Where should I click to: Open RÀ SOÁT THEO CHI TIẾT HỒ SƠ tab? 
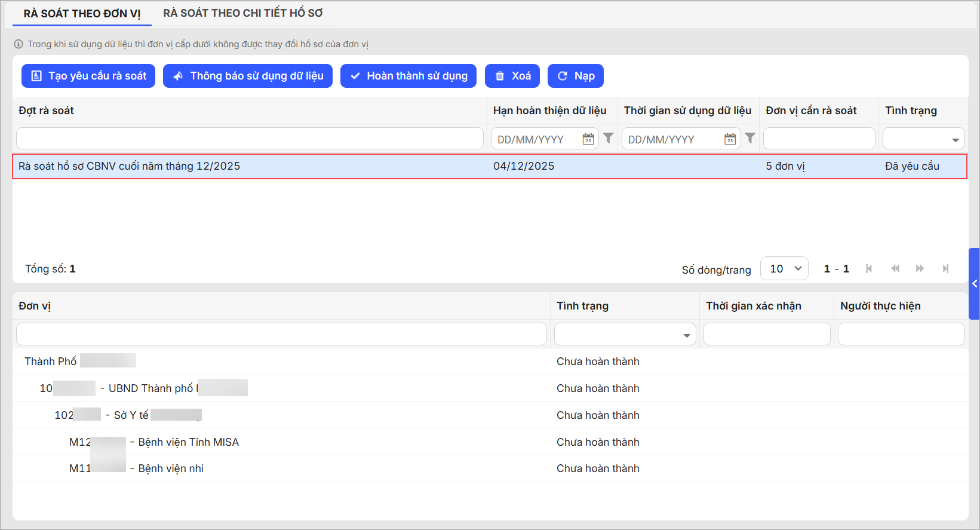(x=243, y=13)
